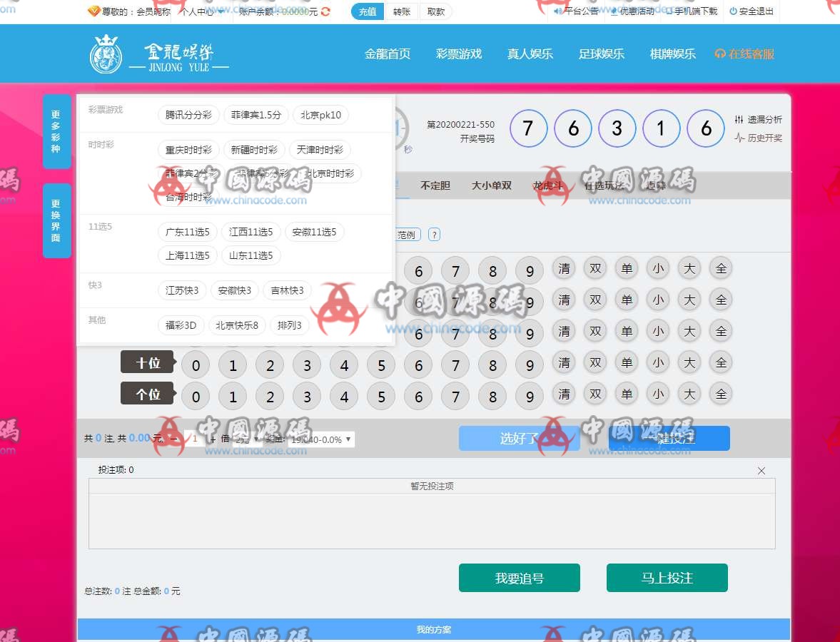Refresh the account balance with the orange icon
Image resolution: width=840 pixels, height=642 pixels.
click(x=325, y=11)
